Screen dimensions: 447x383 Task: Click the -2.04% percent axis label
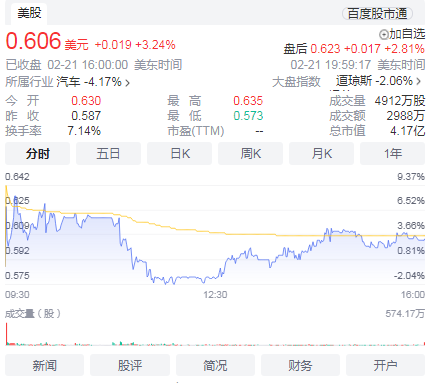(409, 276)
